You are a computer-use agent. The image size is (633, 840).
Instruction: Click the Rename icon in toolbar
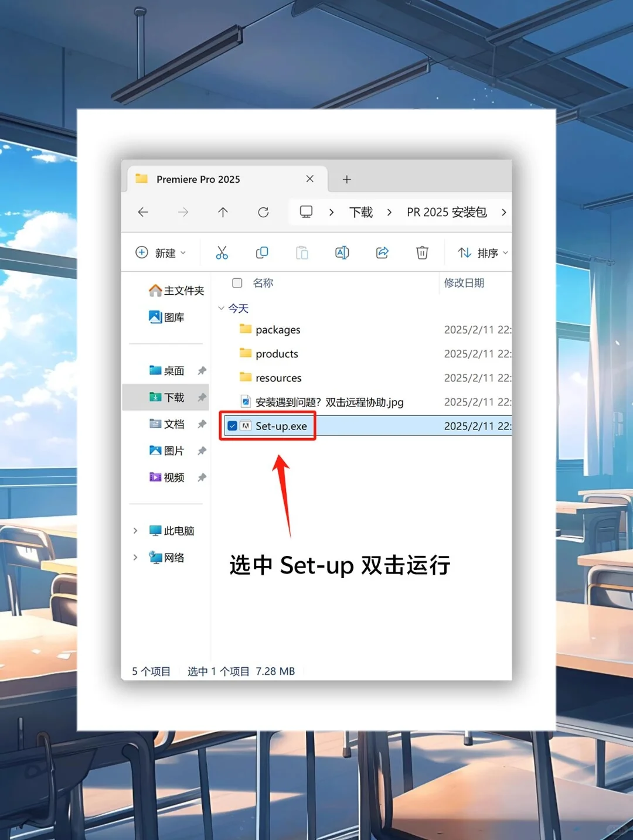tap(342, 252)
